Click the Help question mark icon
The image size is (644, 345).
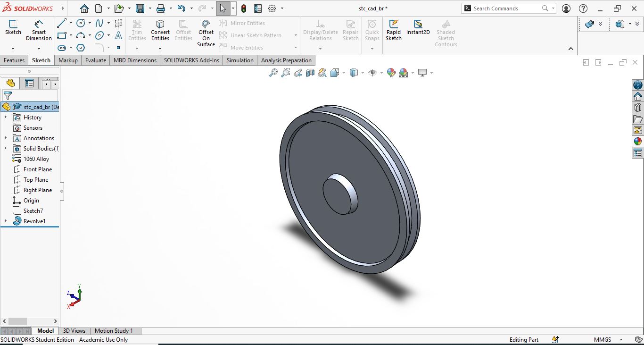coord(583,8)
